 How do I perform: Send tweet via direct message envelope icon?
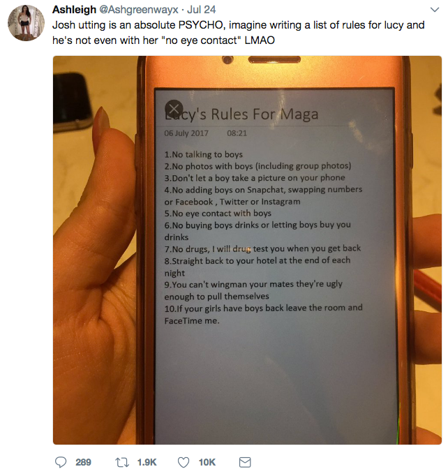[x=245, y=462]
